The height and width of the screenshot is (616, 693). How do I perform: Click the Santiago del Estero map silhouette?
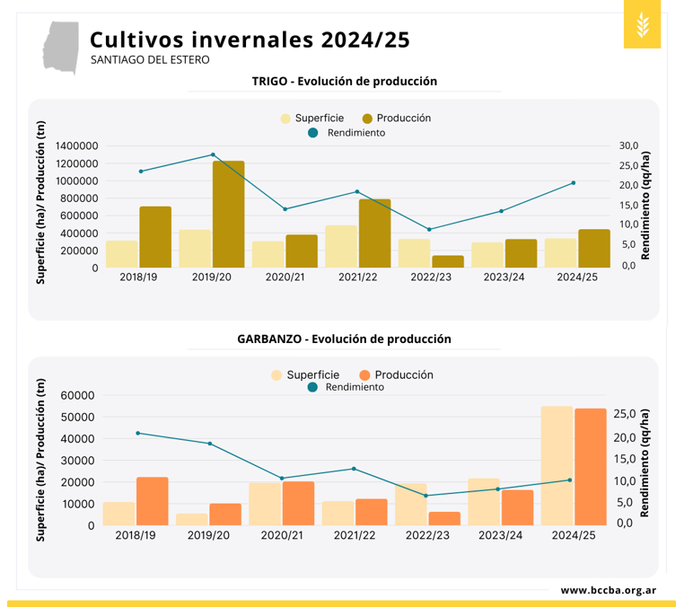[60, 46]
